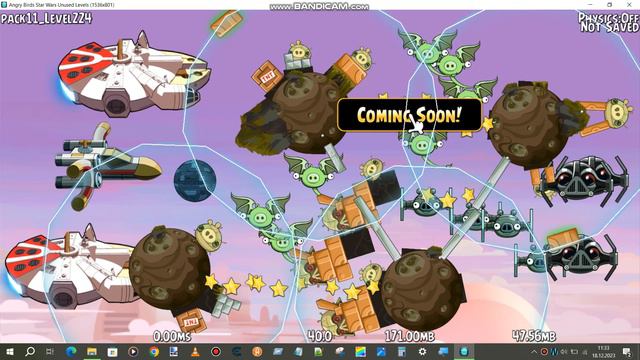
Task: Open the Bandicam red record icon in taskbar
Action: click(x=216, y=351)
